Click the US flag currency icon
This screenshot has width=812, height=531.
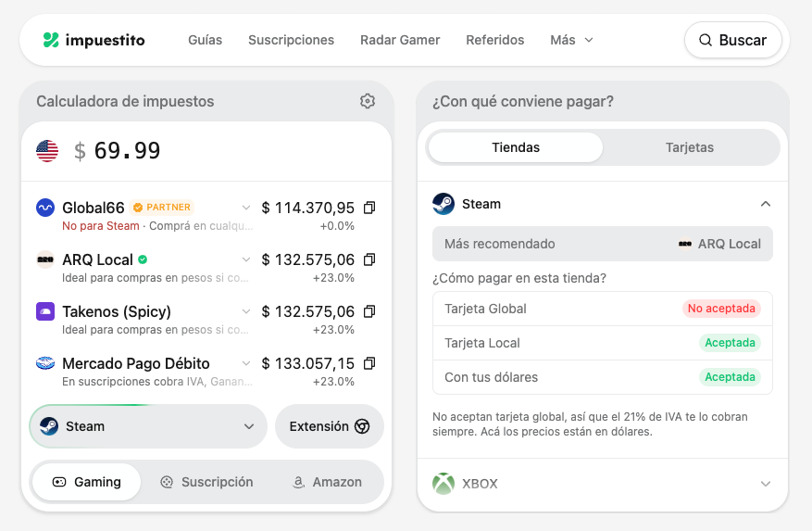tap(47, 151)
